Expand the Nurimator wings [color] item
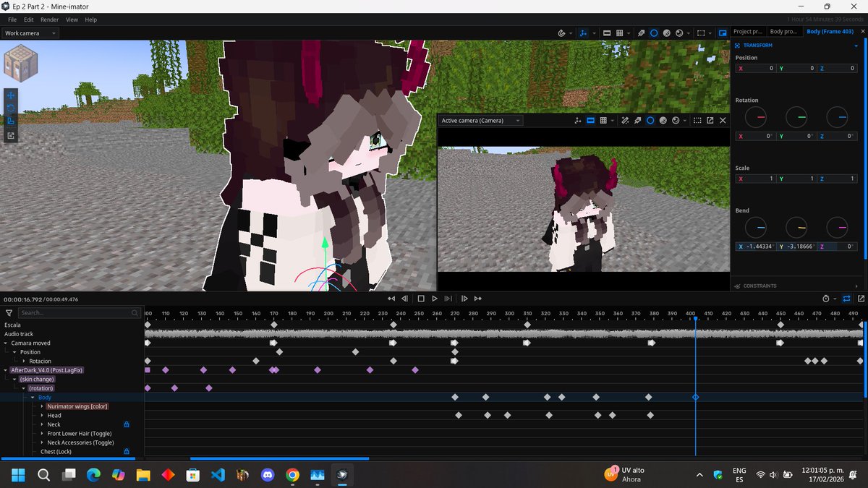 click(42, 406)
